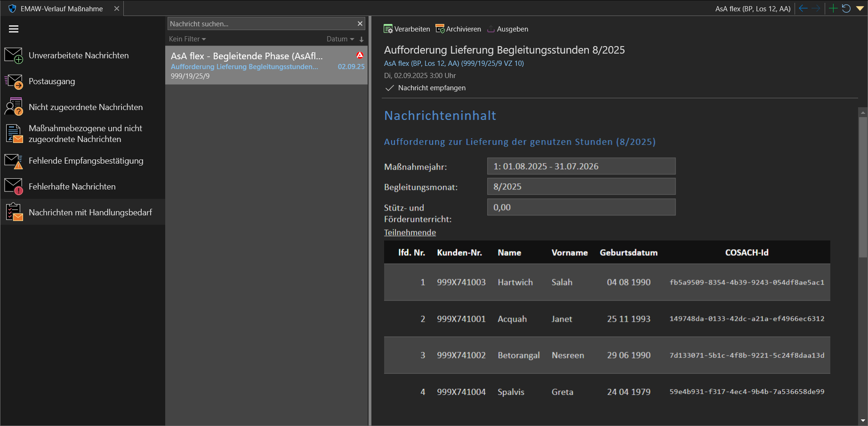Screen dimensions: 868x426
Task: Click the Maßnahmejahr field
Action: pyautogui.click(x=581, y=166)
